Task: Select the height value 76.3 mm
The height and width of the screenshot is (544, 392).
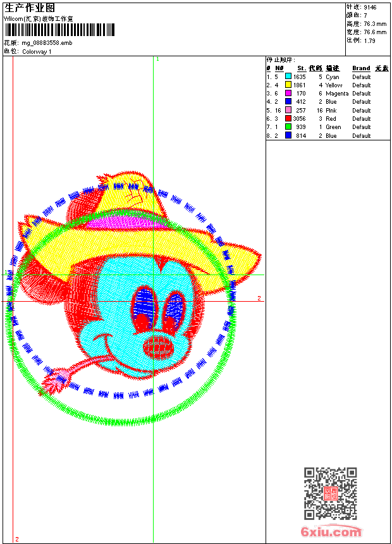Action: point(375,24)
